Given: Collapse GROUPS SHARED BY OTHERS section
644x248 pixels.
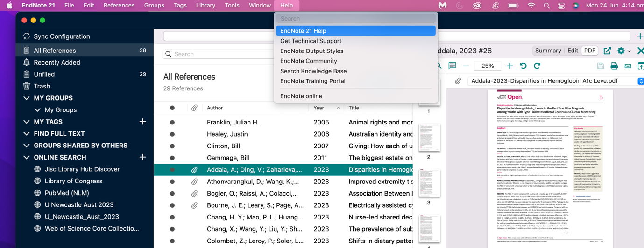Looking at the screenshot, I should click(x=27, y=146).
